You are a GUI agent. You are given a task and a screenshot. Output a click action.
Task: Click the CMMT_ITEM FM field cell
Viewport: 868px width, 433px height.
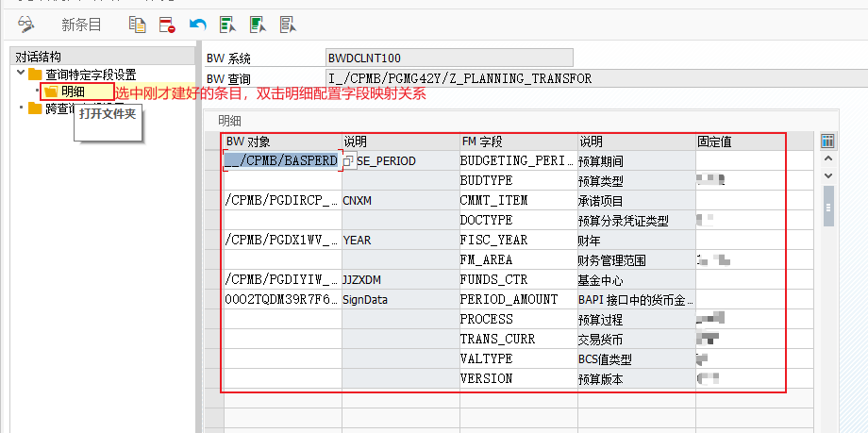click(x=519, y=200)
